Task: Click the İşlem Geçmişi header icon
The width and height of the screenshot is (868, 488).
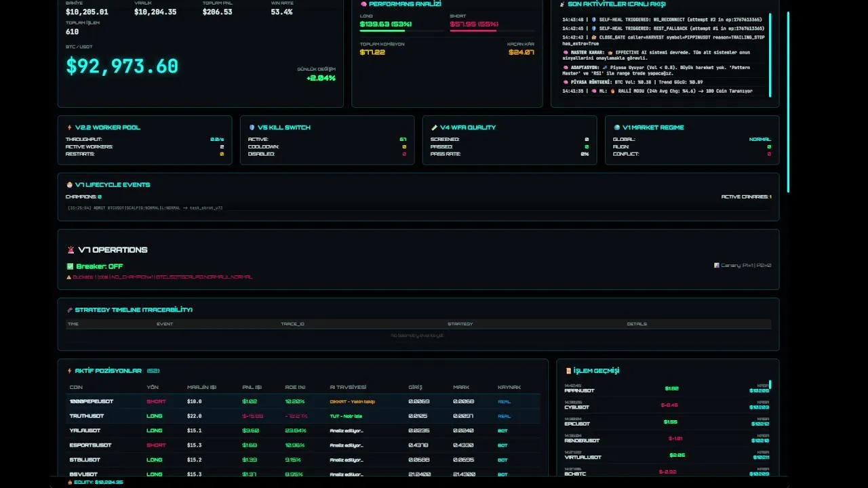Action: tap(568, 371)
